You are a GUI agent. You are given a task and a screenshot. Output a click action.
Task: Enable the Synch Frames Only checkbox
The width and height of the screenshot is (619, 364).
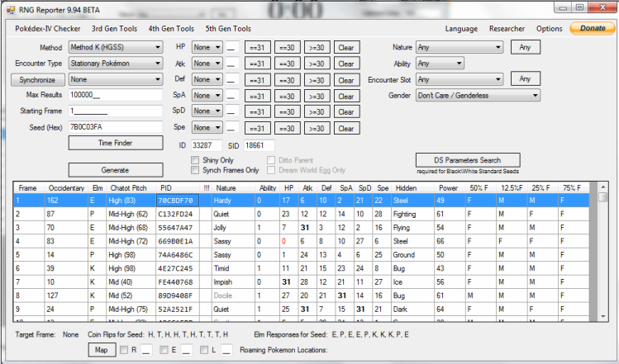[195, 170]
